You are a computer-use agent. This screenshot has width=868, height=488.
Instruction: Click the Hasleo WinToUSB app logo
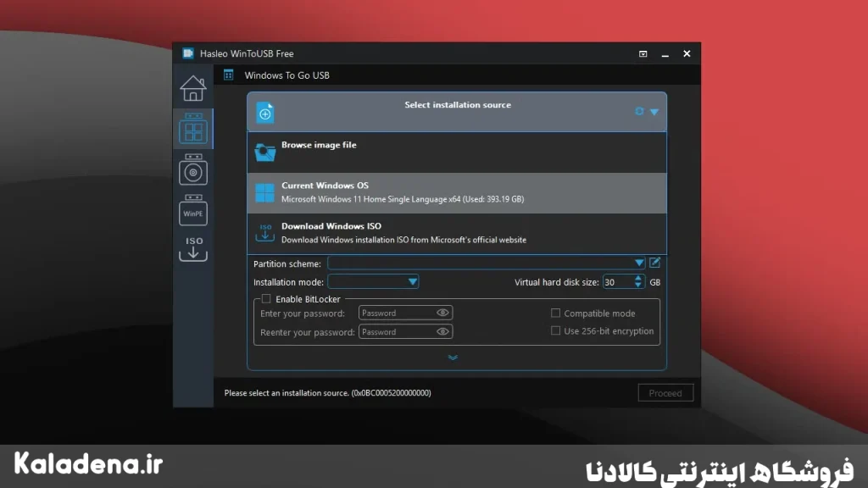[188, 53]
